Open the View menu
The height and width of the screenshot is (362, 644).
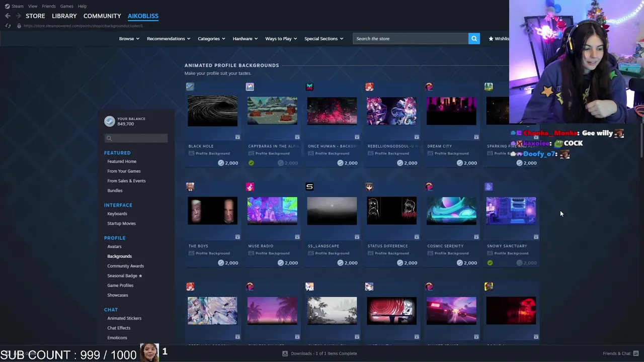[x=33, y=6]
